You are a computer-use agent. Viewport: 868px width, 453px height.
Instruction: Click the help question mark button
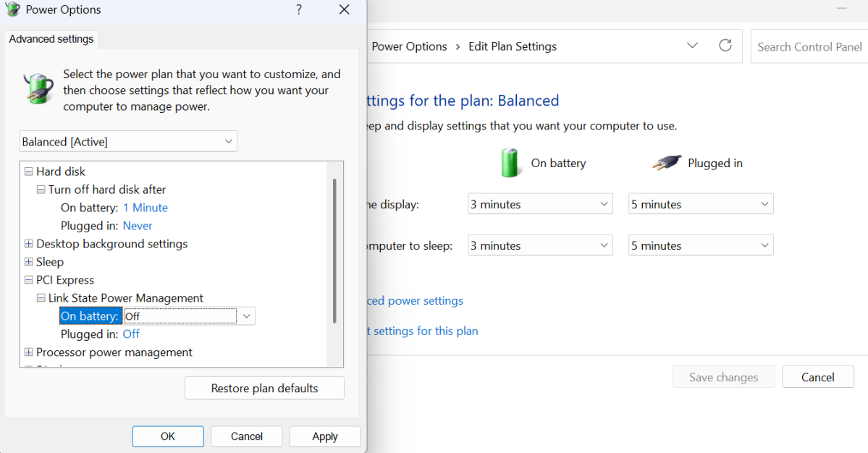[299, 10]
